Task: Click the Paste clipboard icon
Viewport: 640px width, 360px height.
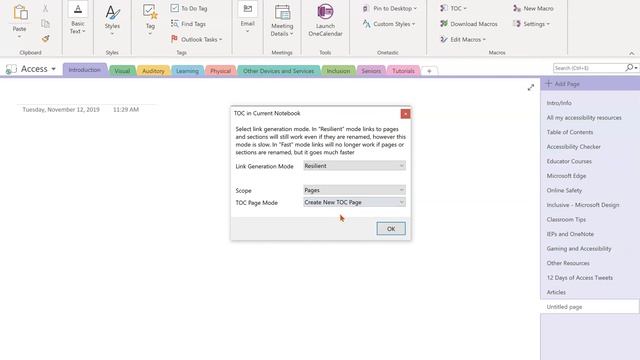Action: click(20, 13)
